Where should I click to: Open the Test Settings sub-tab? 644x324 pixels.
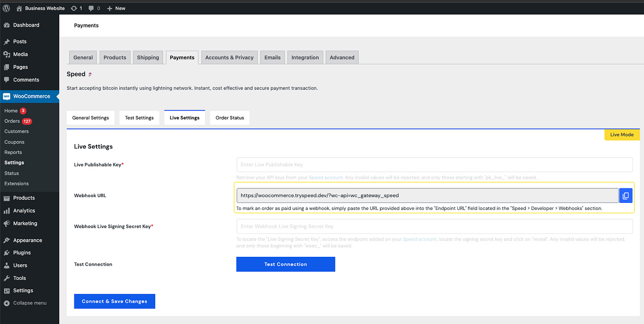139,118
